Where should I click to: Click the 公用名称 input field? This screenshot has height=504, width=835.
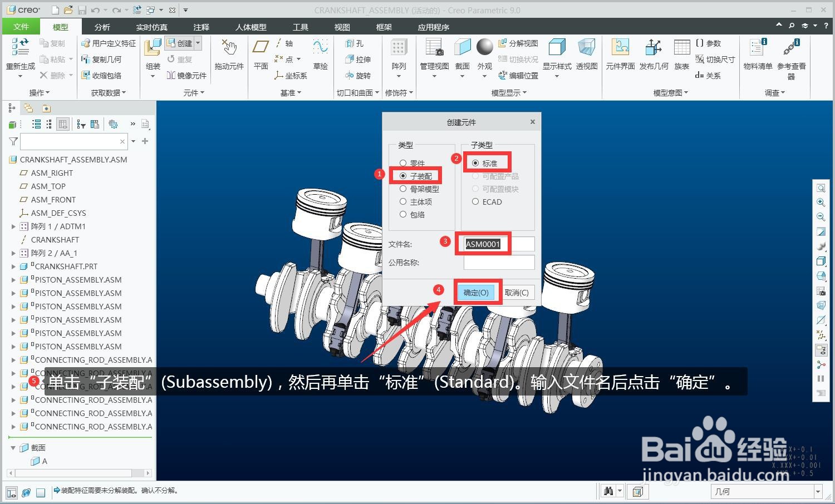click(499, 262)
